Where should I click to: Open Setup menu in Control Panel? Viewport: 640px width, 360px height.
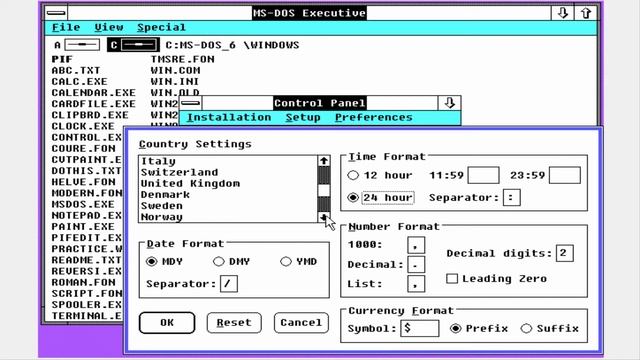(x=303, y=118)
